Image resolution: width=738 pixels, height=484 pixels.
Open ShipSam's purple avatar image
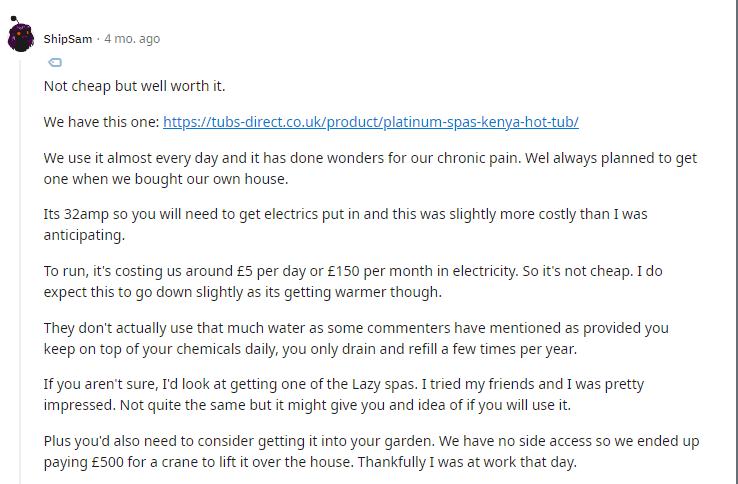coord(21,35)
